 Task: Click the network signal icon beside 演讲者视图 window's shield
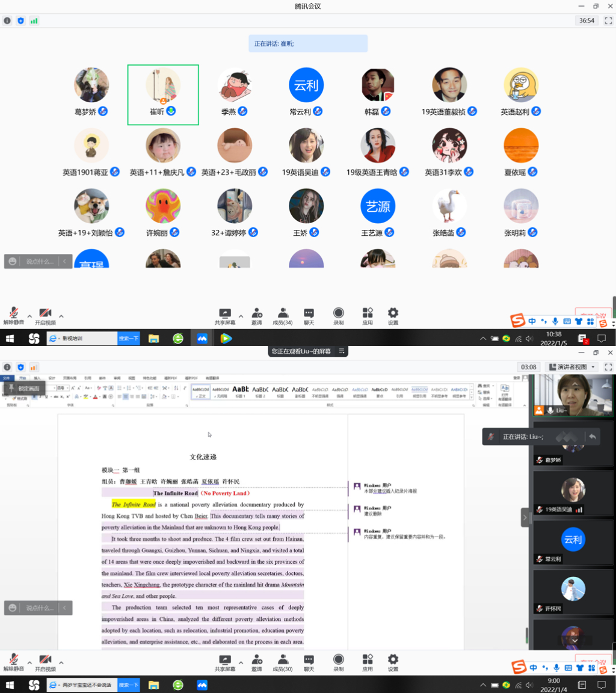click(34, 367)
